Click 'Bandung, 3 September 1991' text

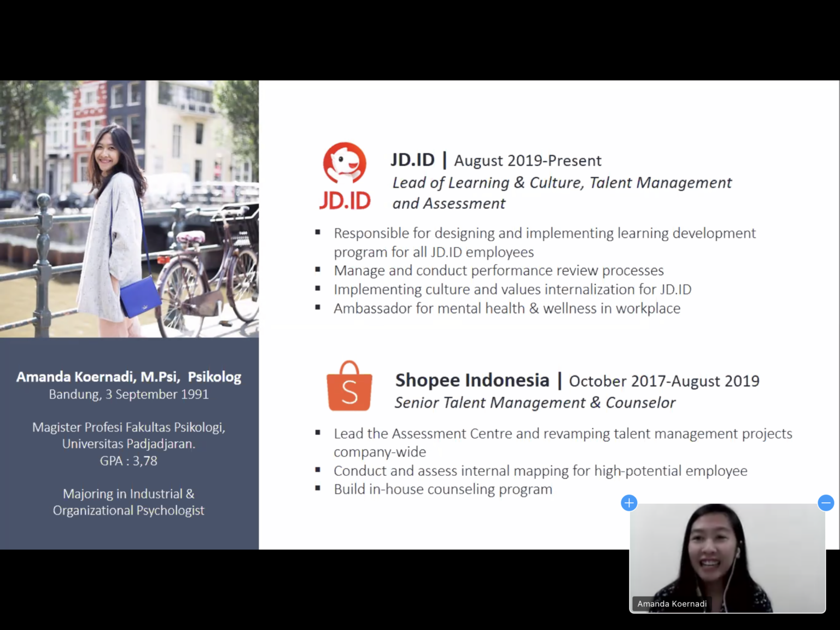(x=129, y=394)
